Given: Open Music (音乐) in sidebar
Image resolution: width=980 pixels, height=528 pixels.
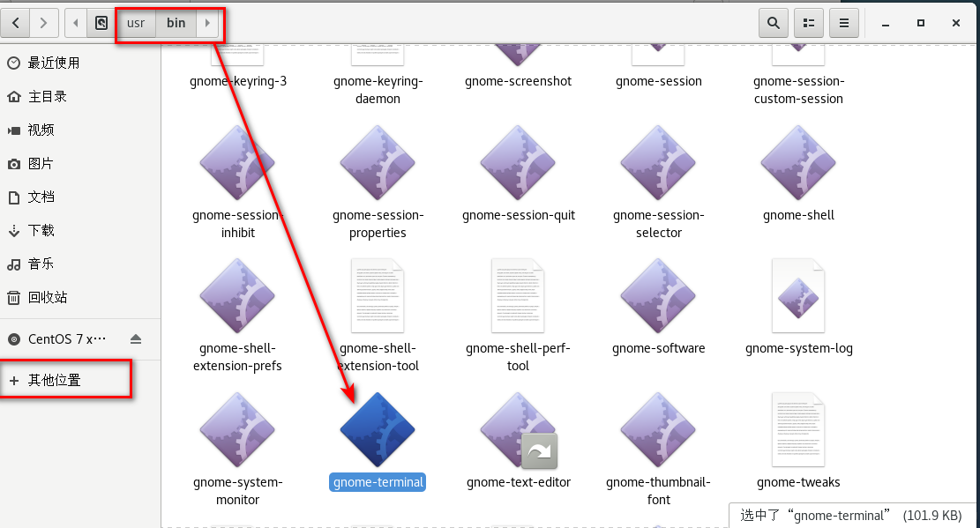Looking at the screenshot, I should (80, 264).
